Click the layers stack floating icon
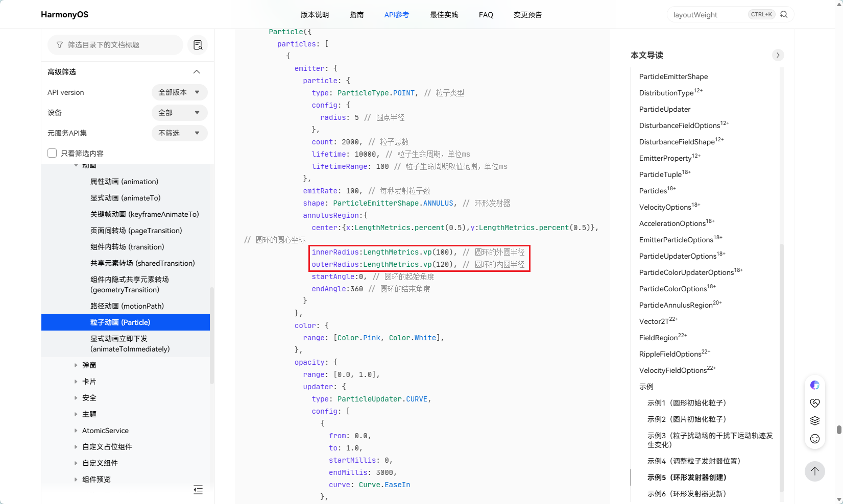 tap(815, 421)
